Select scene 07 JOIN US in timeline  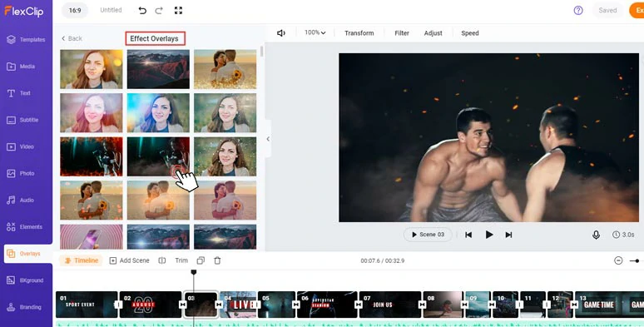[390, 305]
